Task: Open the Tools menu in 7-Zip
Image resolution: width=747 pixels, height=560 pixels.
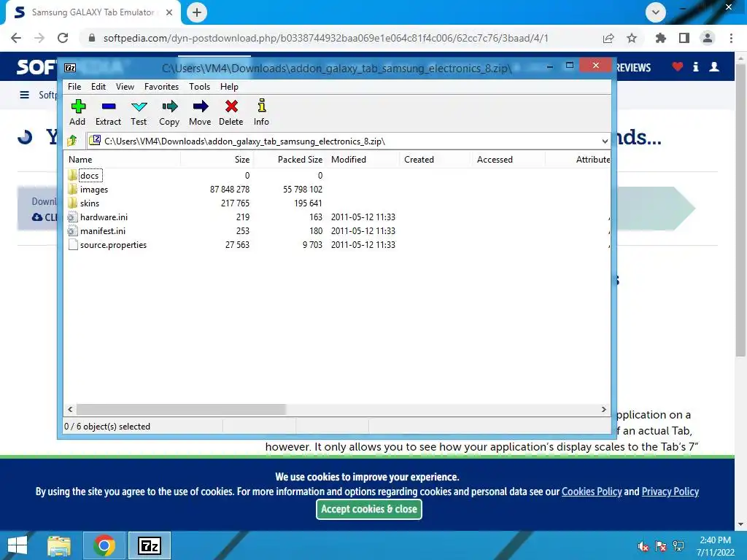Action: pos(199,87)
